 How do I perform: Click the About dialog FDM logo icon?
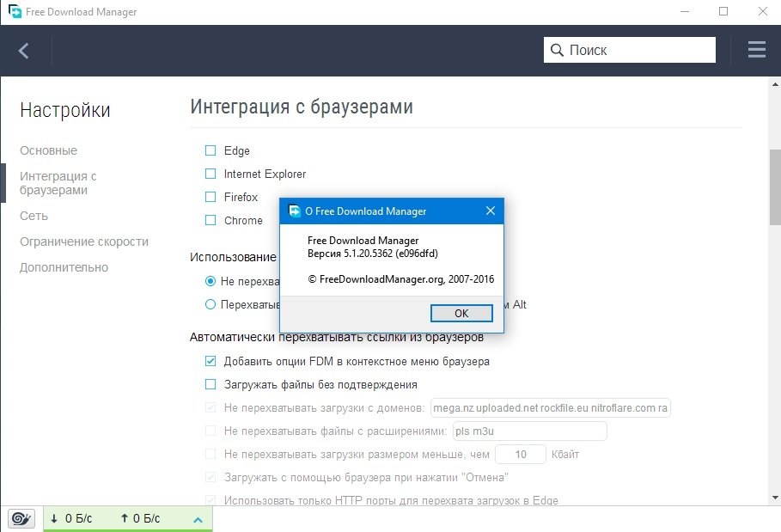(x=295, y=211)
